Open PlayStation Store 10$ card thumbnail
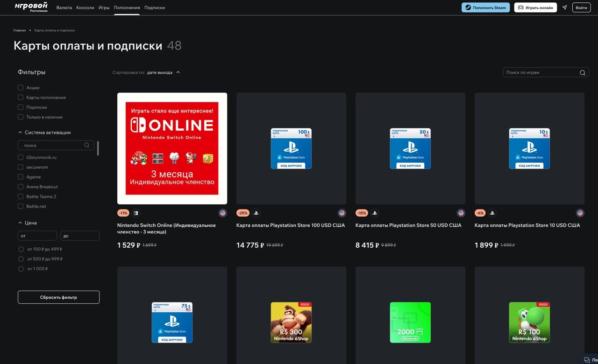598x364 pixels. pyautogui.click(x=529, y=148)
